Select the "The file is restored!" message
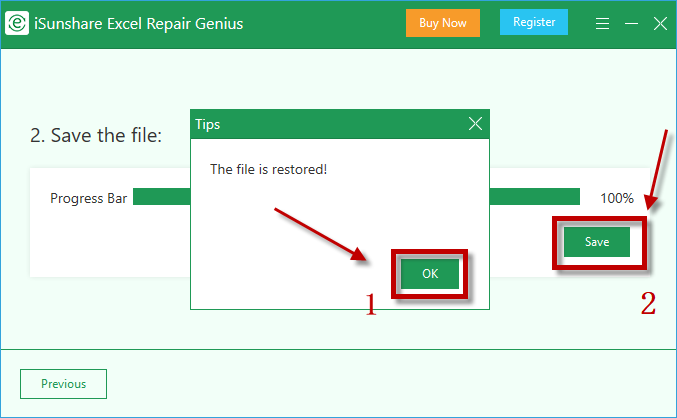The image size is (677, 418). point(269,169)
